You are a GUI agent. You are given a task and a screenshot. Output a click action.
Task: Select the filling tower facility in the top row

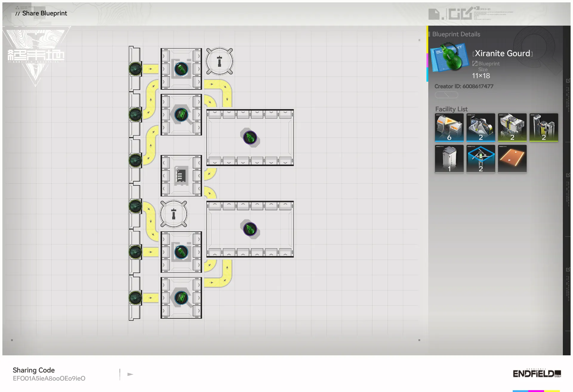[x=543, y=127]
